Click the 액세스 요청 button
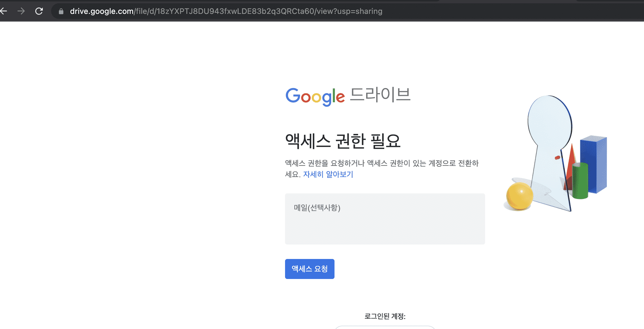 (x=309, y=269)
